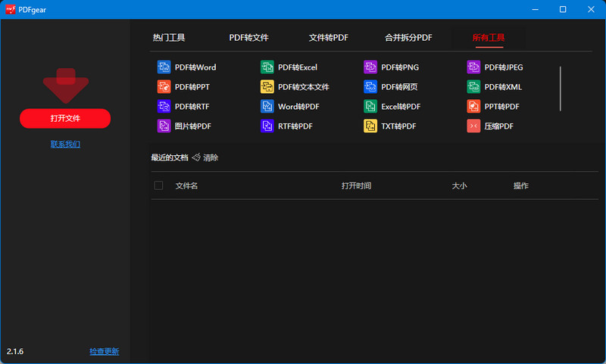Screen dimensions: 606x364
Task: Open the 合并拆分PDF tab
Action: coord(408,38)
